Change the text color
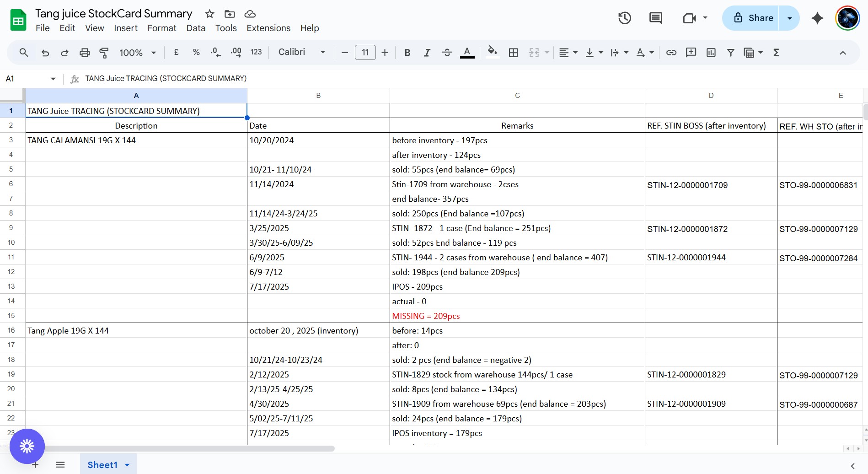The height and width of the screenshot is (474, 868). click(x=467, y=53)
